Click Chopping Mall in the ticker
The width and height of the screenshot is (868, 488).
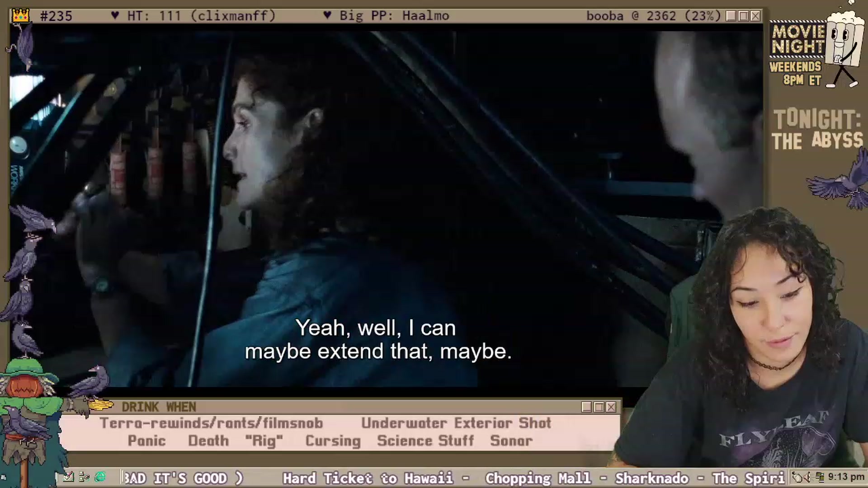tap(538, 478)
